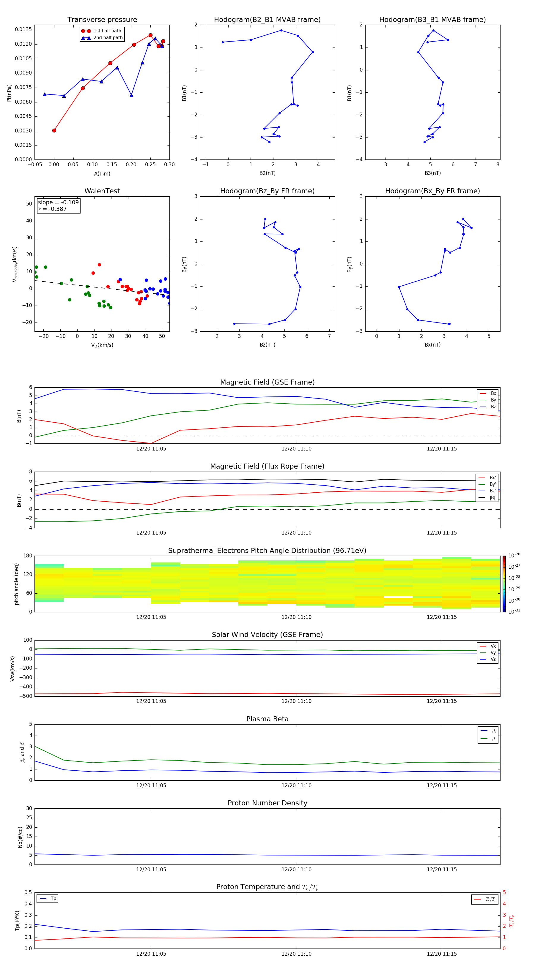Click the Suprathermal Electrons Pitch Angle Distribution title

267,551
